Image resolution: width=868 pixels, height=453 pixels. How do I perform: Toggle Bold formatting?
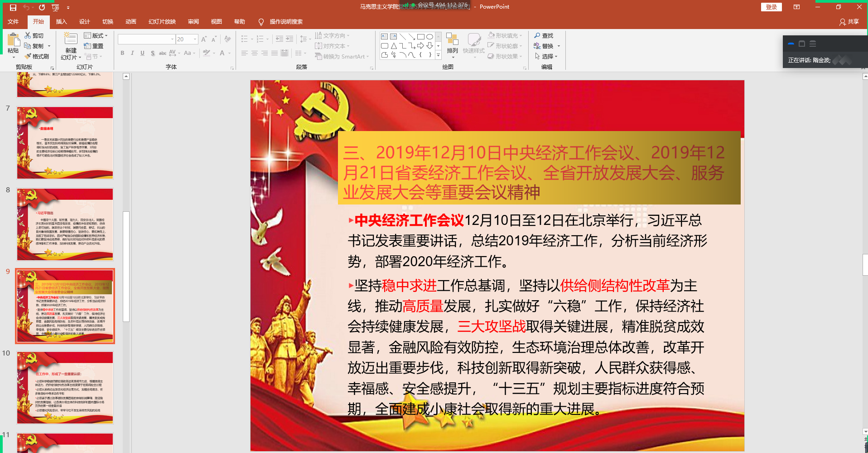pyautogui.click(x=122, y=53)
